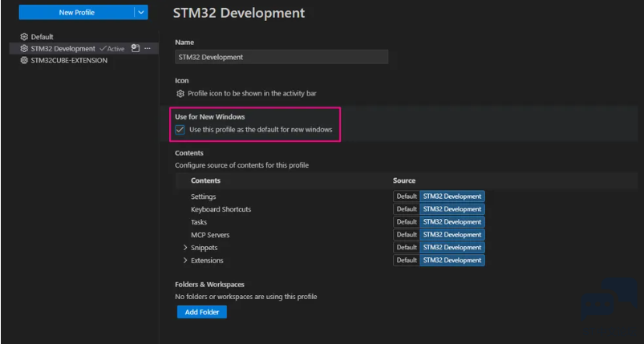Expand the Extensions row chevron

point(184,261)
